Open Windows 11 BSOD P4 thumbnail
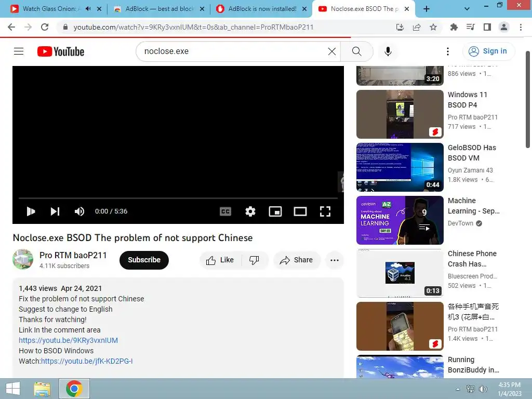Screen dimensions: 532x399 [x=400, y=114]
